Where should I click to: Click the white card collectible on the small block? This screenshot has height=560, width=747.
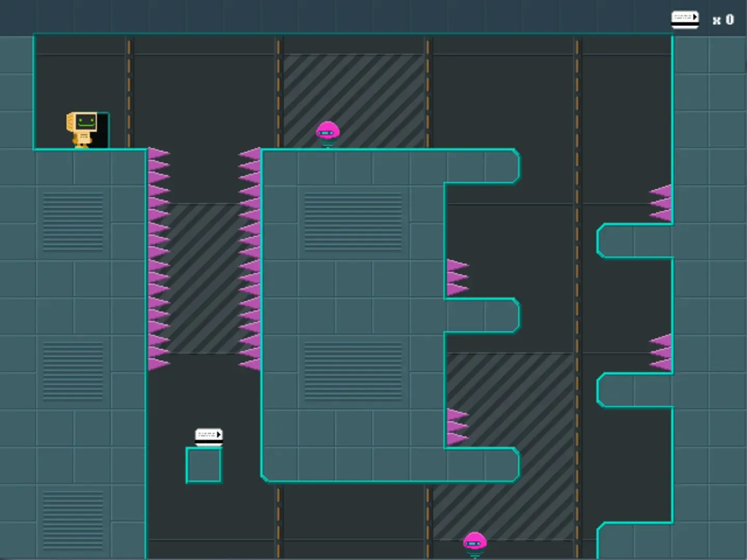coord(209,436)
